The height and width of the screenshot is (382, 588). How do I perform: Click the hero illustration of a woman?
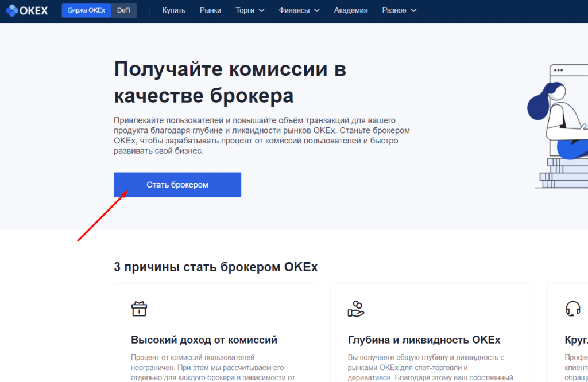tap(558, 126)
